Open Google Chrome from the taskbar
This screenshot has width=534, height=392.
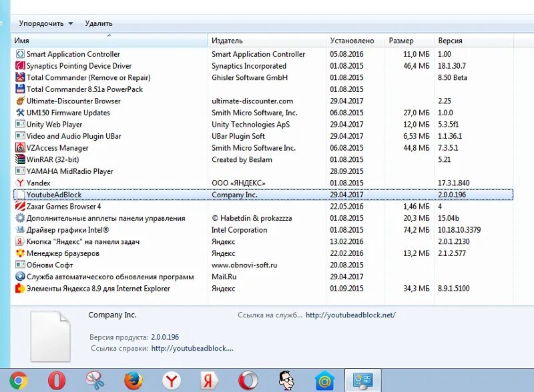(19, 381)
